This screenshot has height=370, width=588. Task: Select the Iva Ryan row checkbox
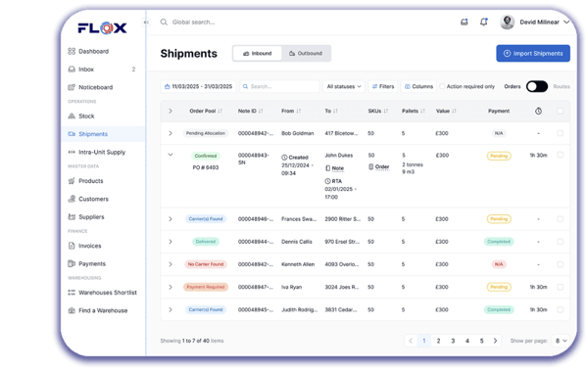pyautogui.click(x=560, y=287)
